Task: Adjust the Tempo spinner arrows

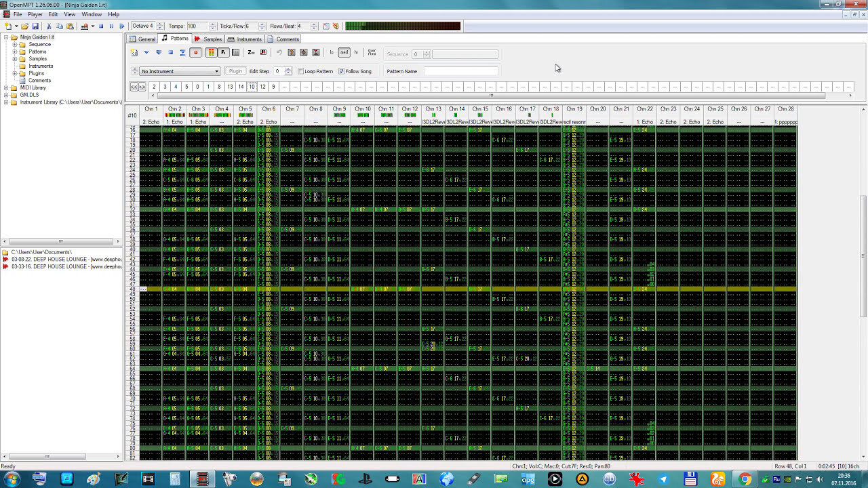Action: [213, 26]
